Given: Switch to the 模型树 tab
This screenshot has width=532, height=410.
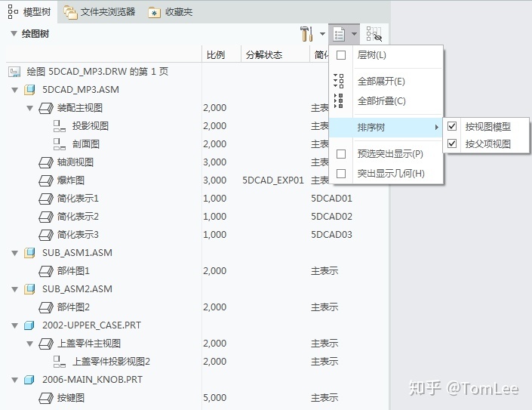Looking at the screenshot, I should [x=29, y=12].
